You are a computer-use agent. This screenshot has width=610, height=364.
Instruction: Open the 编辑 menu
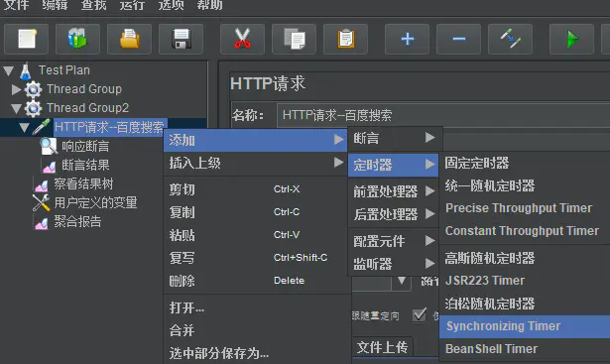click(55, 5)
